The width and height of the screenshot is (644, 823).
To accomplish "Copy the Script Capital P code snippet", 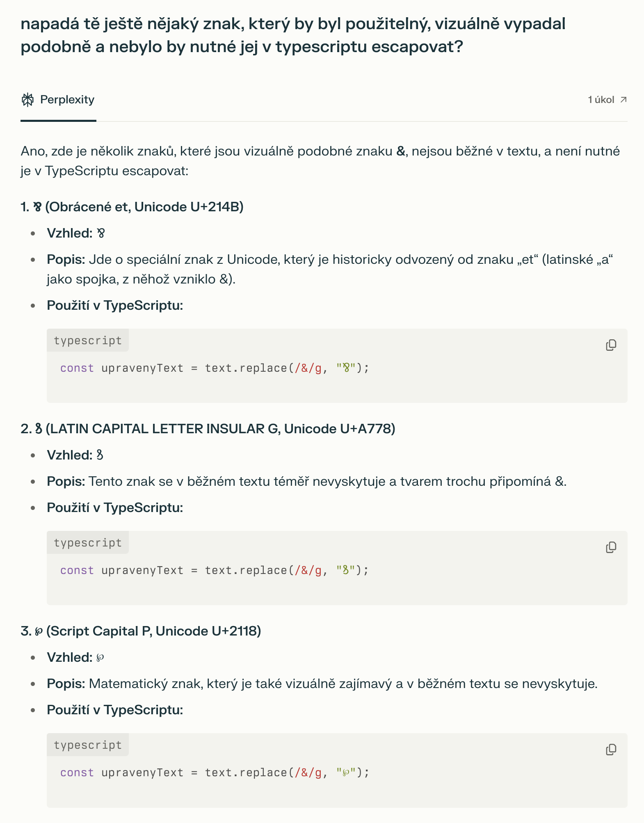I will pyautogui.click(x=611, y=750).
